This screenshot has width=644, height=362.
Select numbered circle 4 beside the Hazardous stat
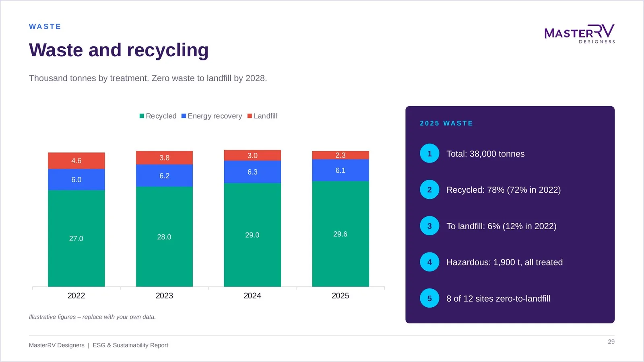(429, 262)
